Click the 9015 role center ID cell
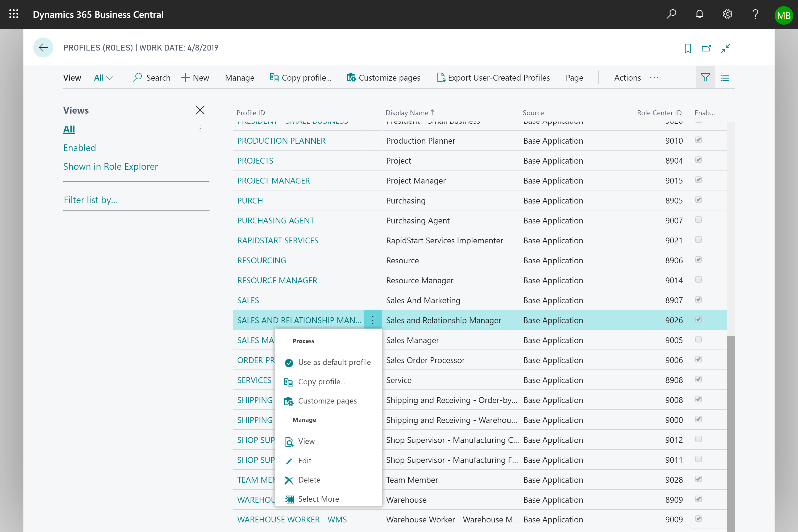Viewport: 798px width, 532px height. tap(674, 181)
